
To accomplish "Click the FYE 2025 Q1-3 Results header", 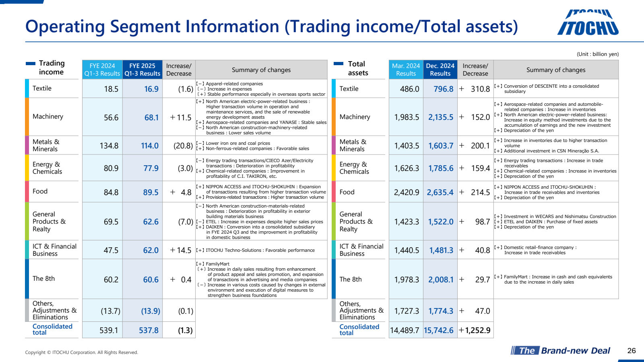I will 142,70.
